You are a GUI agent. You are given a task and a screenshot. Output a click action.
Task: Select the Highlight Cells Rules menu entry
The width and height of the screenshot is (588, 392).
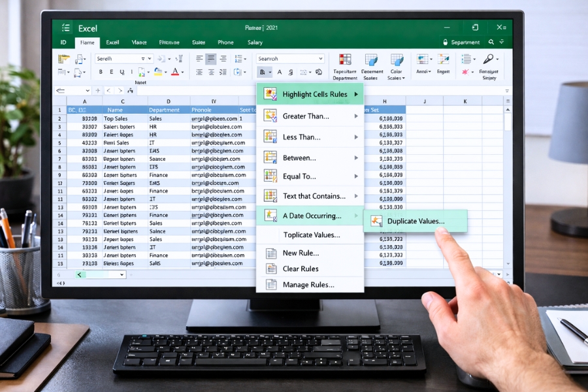pos(312,93)
